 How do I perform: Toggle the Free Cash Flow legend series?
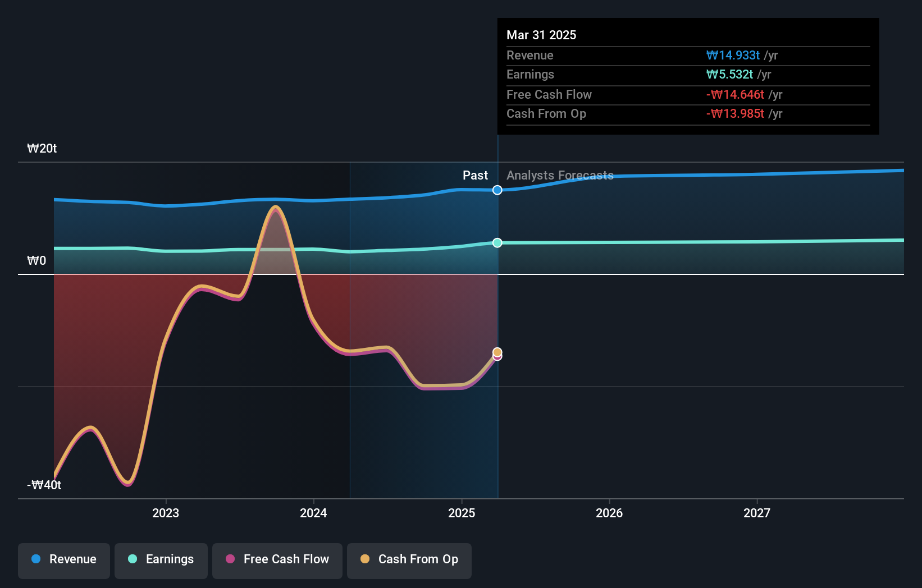277,561
